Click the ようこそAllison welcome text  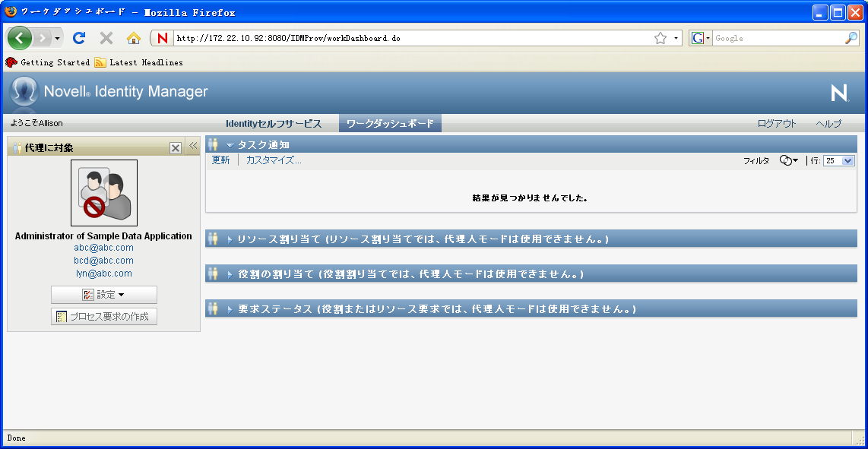point(36,124)
